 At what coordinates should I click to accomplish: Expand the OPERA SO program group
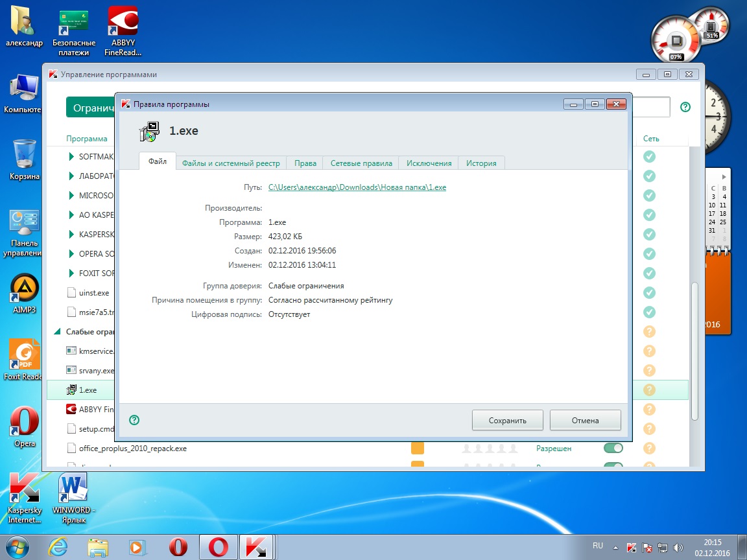tap(72, 254)
